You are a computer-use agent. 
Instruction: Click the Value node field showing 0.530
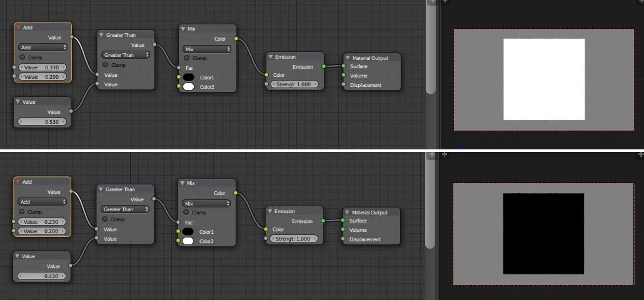click(x=43, y=122)
